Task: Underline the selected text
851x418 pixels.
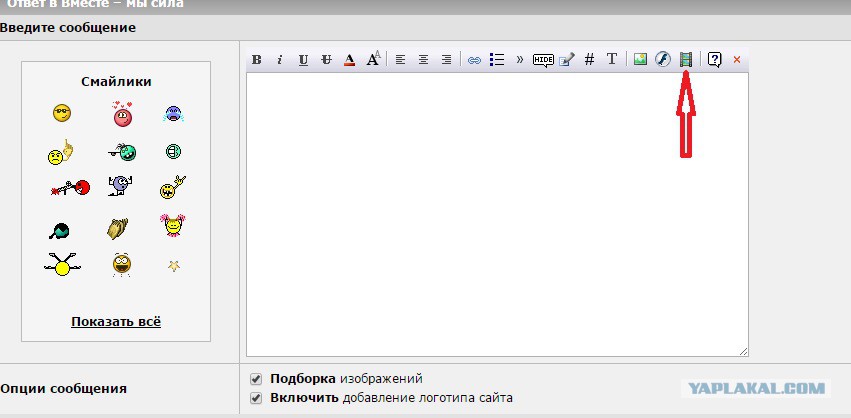Action: pos(303,60)
